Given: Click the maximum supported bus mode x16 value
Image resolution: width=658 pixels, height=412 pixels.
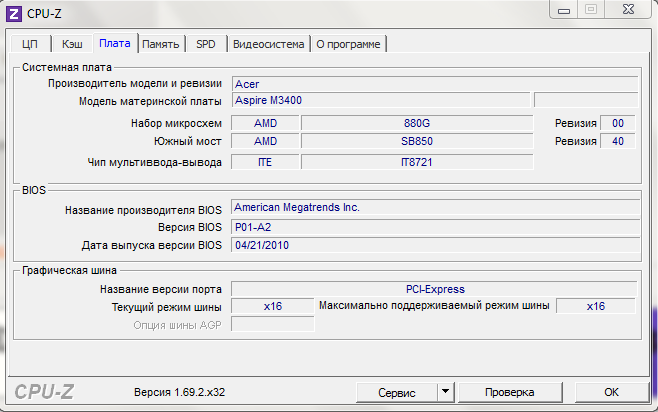Looking at the screenshot, I should (596, 306).
